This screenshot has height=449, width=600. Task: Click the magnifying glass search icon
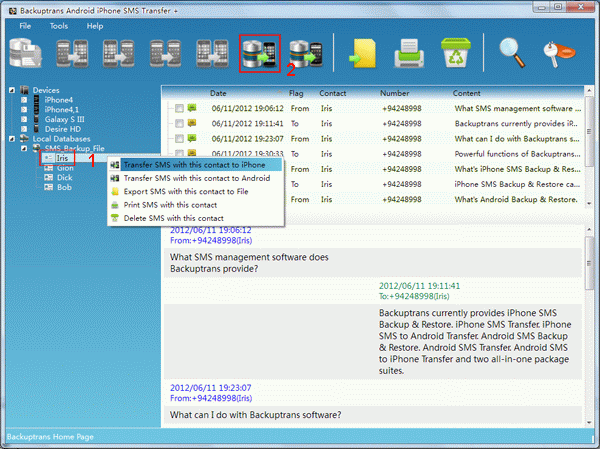pyautogui.click(x=512, y=53)
